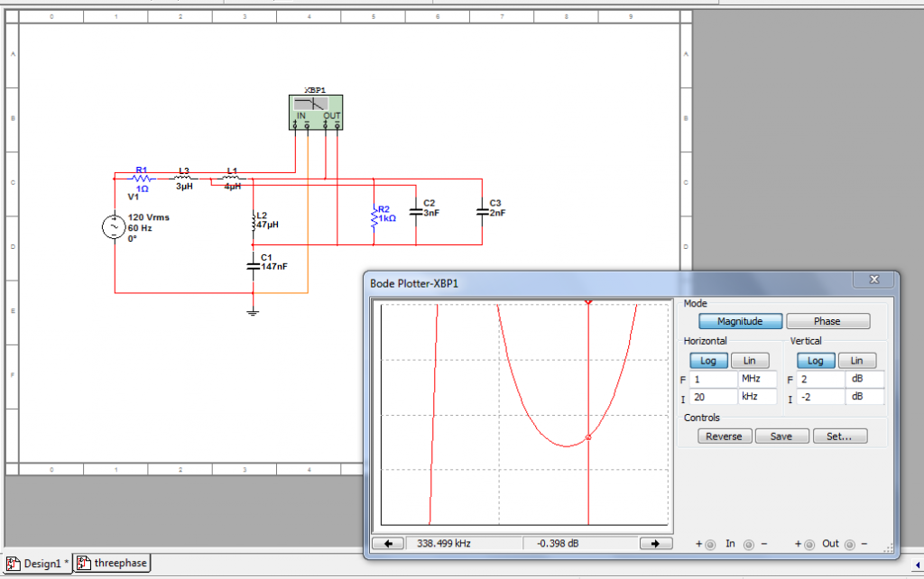The height and width of the screenshot is (579, 924).
Task: Edit Horizontal initial frequency value 20
Action: [713, 397]
